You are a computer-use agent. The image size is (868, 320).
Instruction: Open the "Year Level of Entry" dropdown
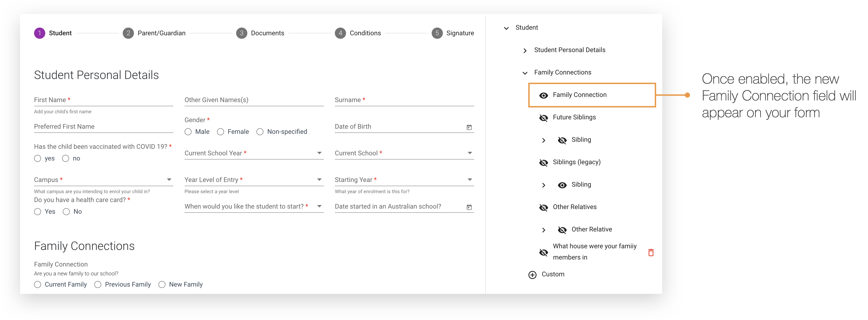click(319, 179)
